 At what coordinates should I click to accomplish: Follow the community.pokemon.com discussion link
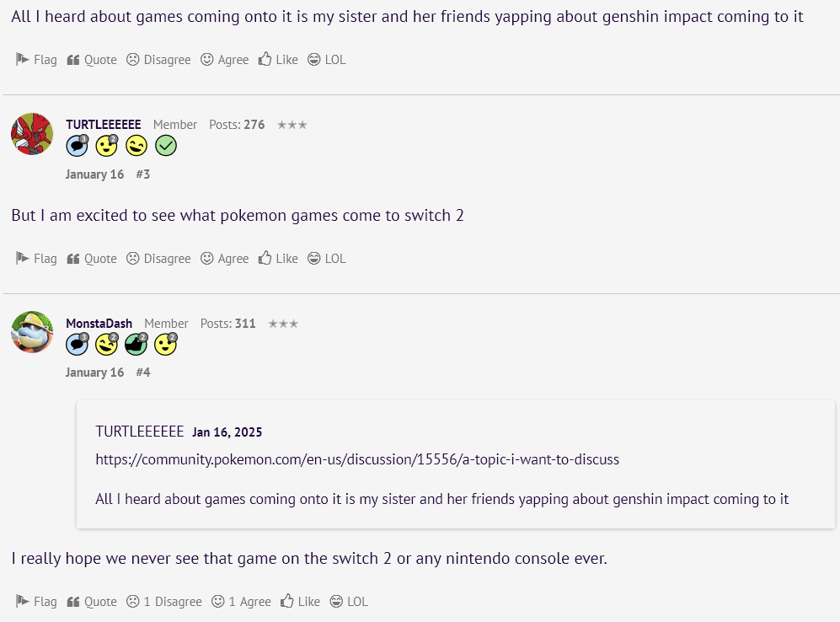[x=357, y=459]
